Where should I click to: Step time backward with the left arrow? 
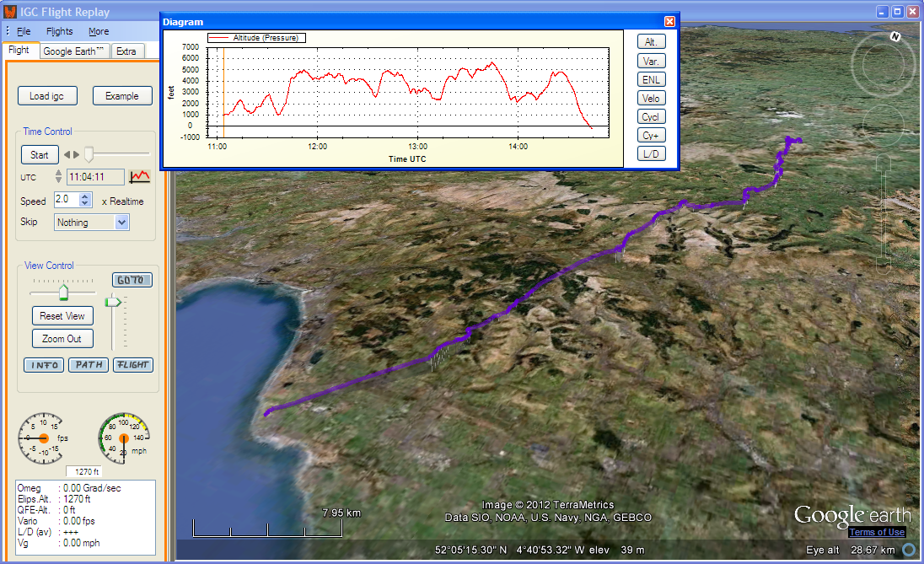(x=67, y=155)
